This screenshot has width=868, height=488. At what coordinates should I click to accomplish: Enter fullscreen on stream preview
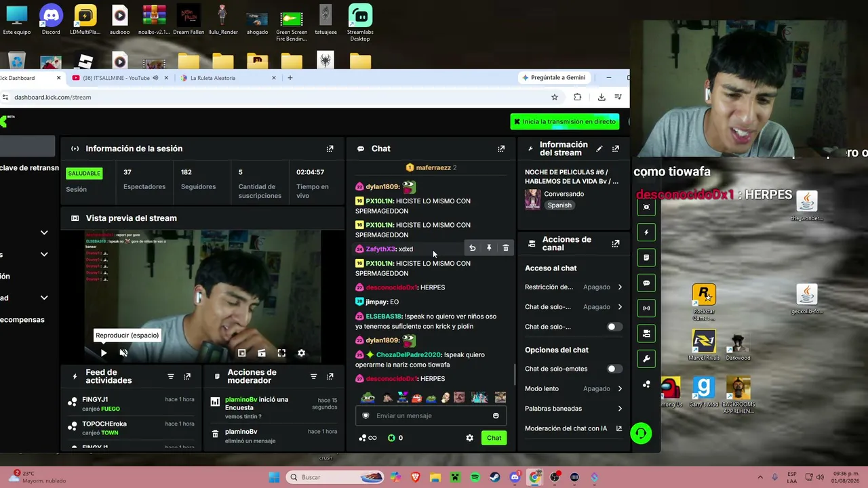[x=281, y=352]
